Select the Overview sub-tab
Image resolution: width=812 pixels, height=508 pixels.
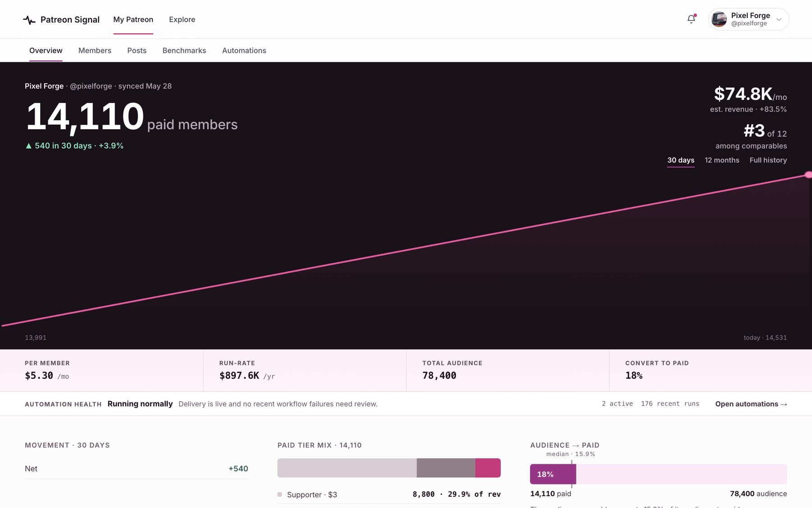(x=46, y=51)
